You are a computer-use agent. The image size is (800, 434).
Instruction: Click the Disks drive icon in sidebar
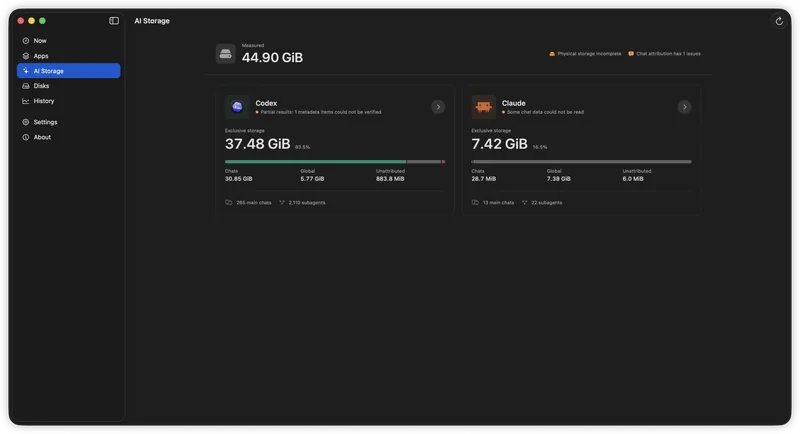click(x=26, y=86)
